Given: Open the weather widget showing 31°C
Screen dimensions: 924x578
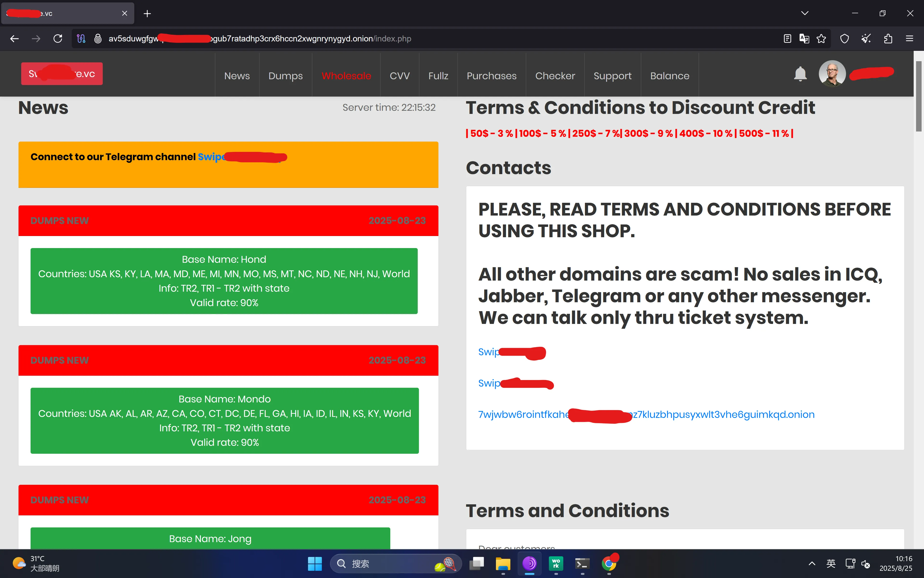Looking at the screenshot, I should 36,564.
